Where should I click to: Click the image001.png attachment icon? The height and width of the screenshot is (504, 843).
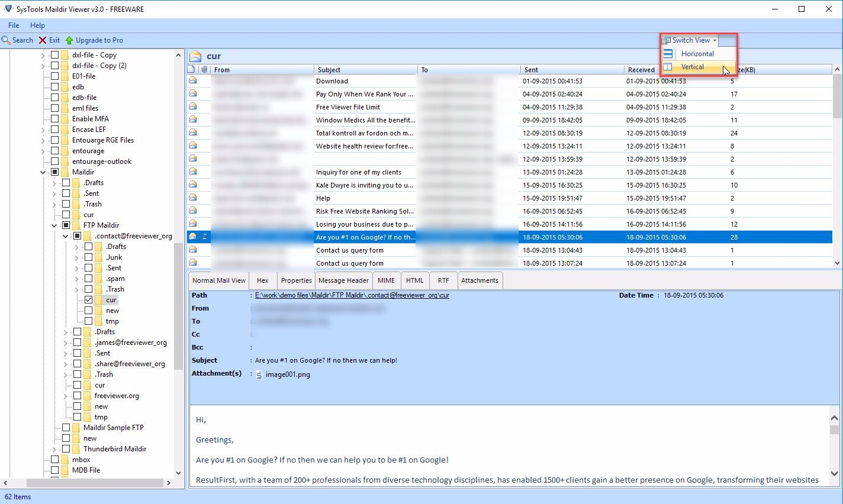(x=259, y=374)
